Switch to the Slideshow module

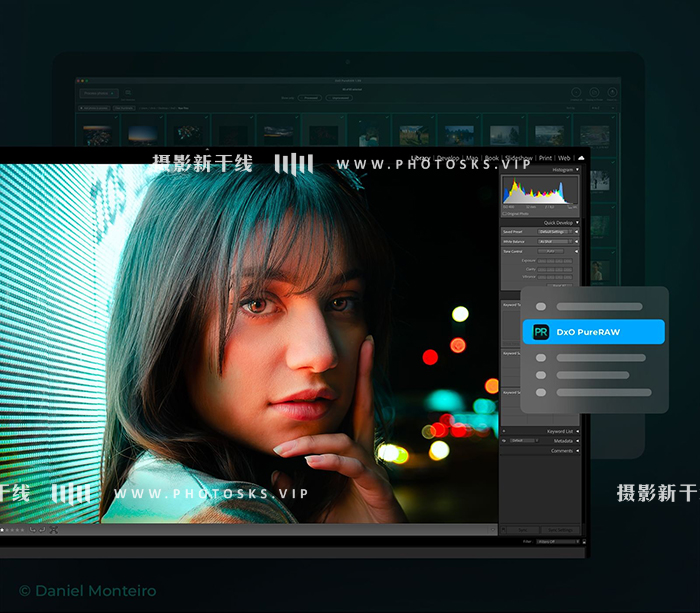[519, 158]
